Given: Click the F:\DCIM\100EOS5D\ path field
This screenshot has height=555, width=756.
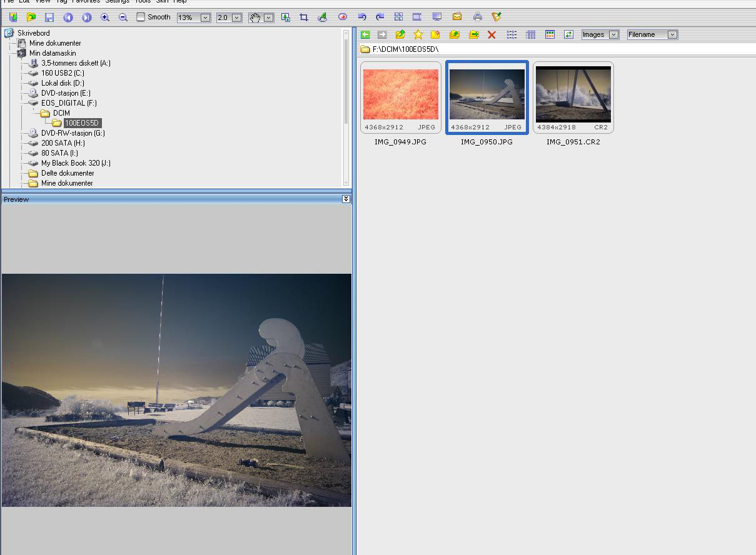Looking at the screenshot, I should [557, 49].
